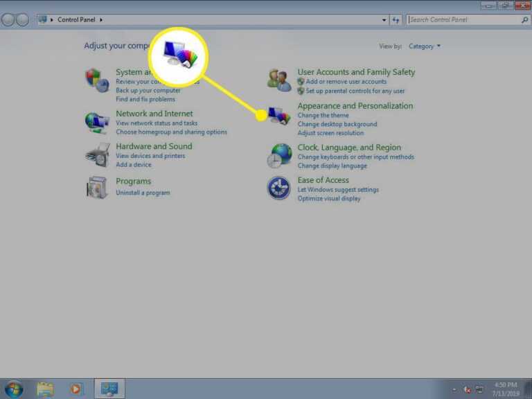
Task: Click Add a device
Action: click(x=133, y=165)
